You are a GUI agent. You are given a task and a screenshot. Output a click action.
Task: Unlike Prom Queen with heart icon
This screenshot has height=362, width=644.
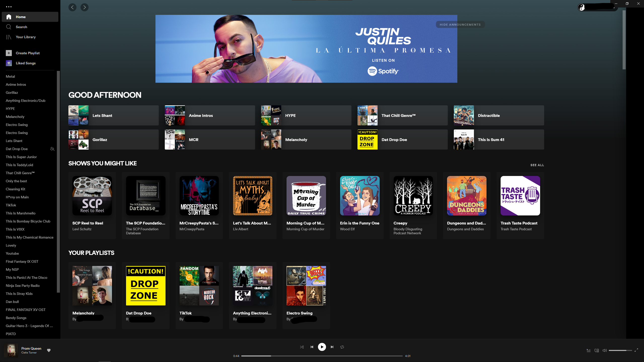tap(49, 350)
